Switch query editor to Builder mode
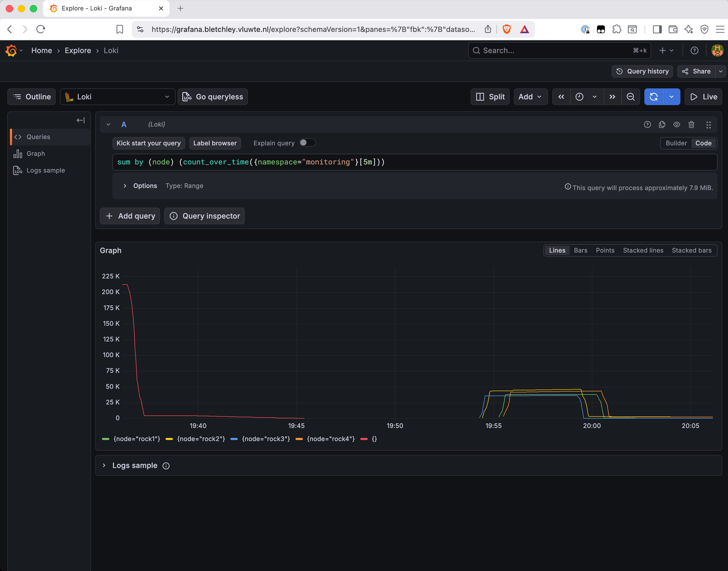 coord(676,143)
